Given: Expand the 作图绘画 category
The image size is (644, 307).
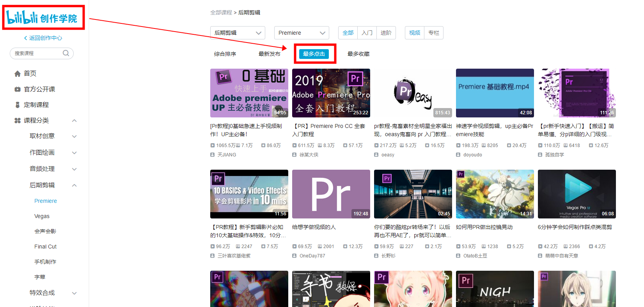Looking at the screenshot, I should pyautogui.click(x=75, y=153).
